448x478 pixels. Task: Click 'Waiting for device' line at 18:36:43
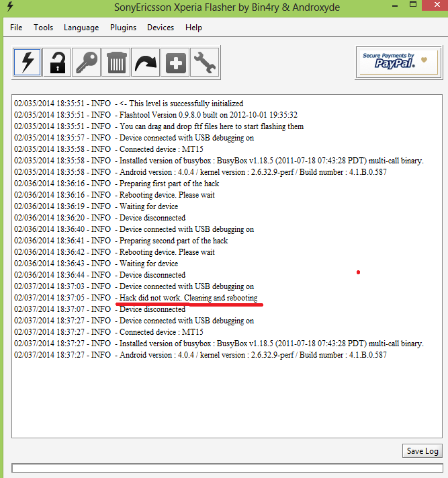(96, 264)
